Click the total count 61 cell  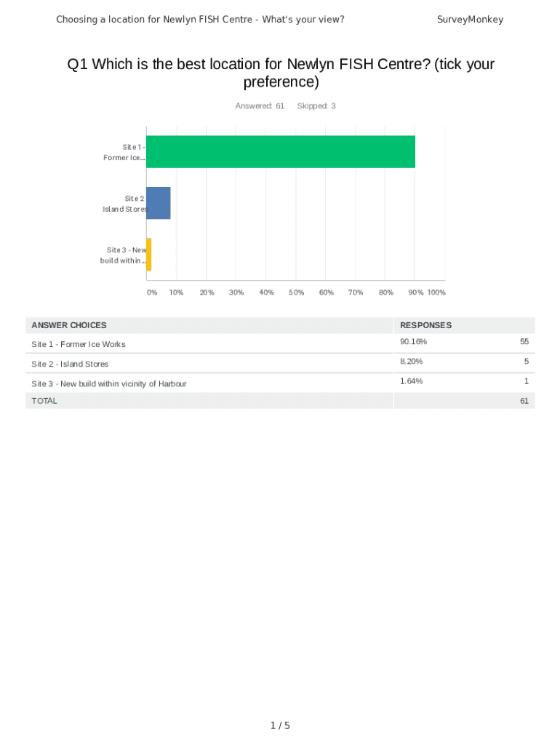click(x=524, y=401)
